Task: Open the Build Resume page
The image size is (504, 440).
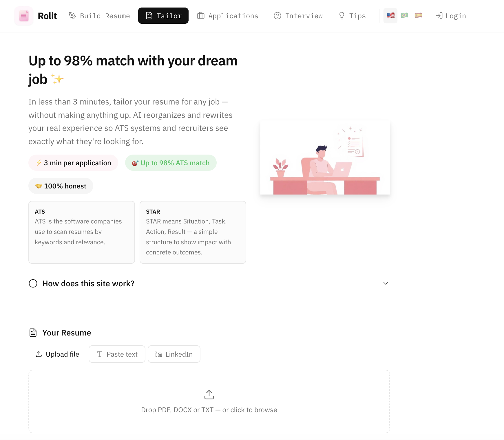Action: [x=99, y=16]
